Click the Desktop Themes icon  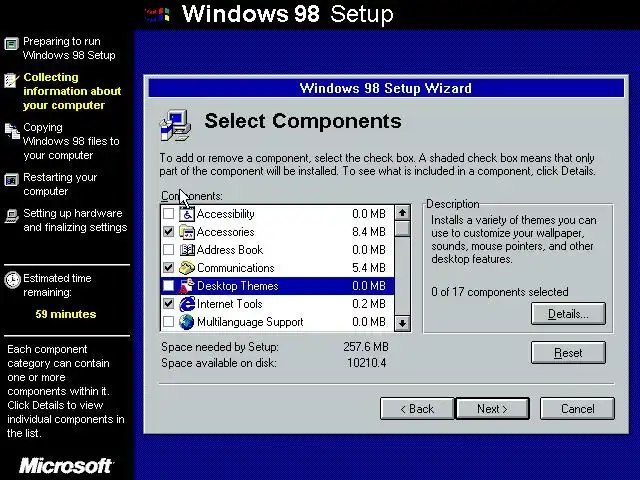(x=186, y=286)
